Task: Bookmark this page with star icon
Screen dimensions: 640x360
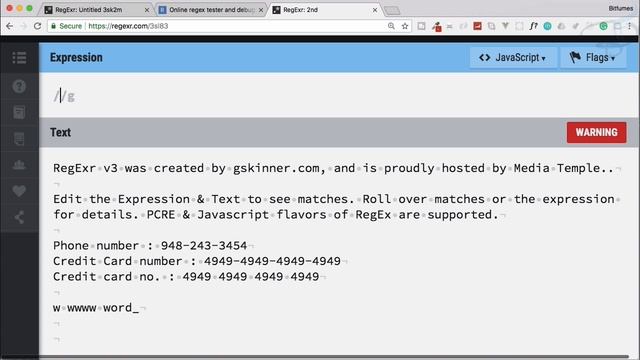Action: point(404,26)
